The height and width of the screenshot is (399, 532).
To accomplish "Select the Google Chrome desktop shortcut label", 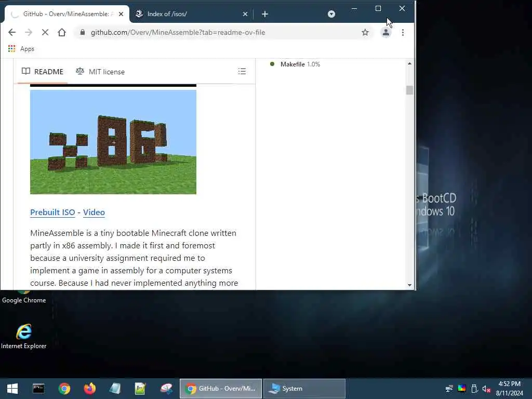I will pyautogui.click(x=24, y=300).
